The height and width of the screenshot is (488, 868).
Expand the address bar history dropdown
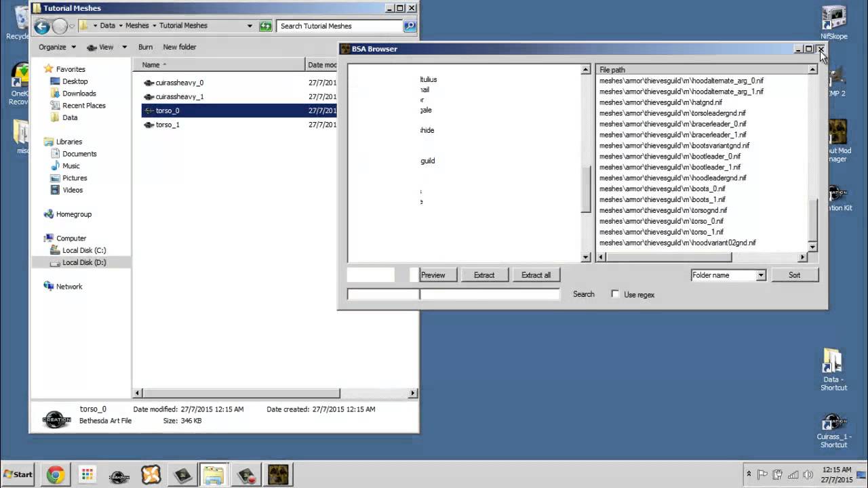pyautogui.click(x=250, y=26)
